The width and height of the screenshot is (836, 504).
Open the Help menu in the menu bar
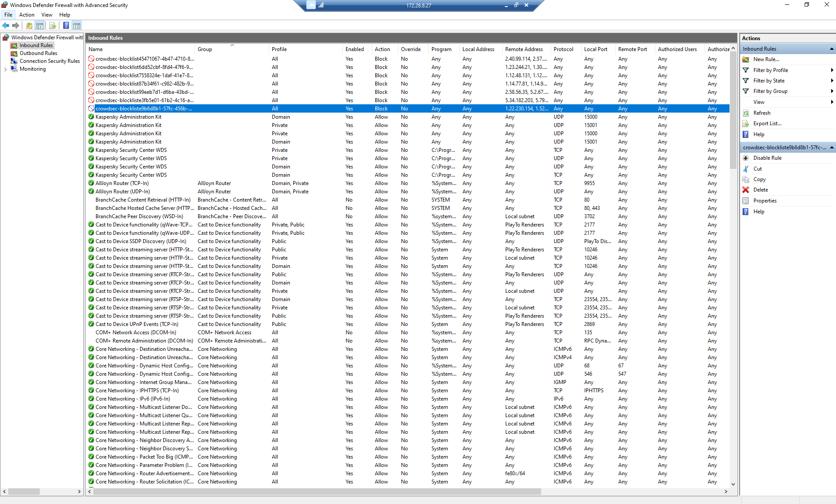click(65, 15)
